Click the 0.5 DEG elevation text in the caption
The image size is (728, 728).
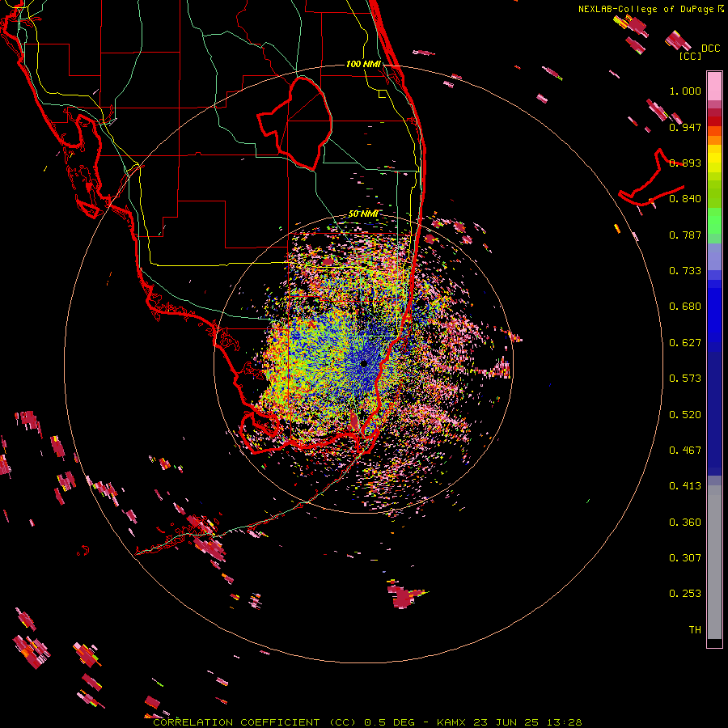390,722
